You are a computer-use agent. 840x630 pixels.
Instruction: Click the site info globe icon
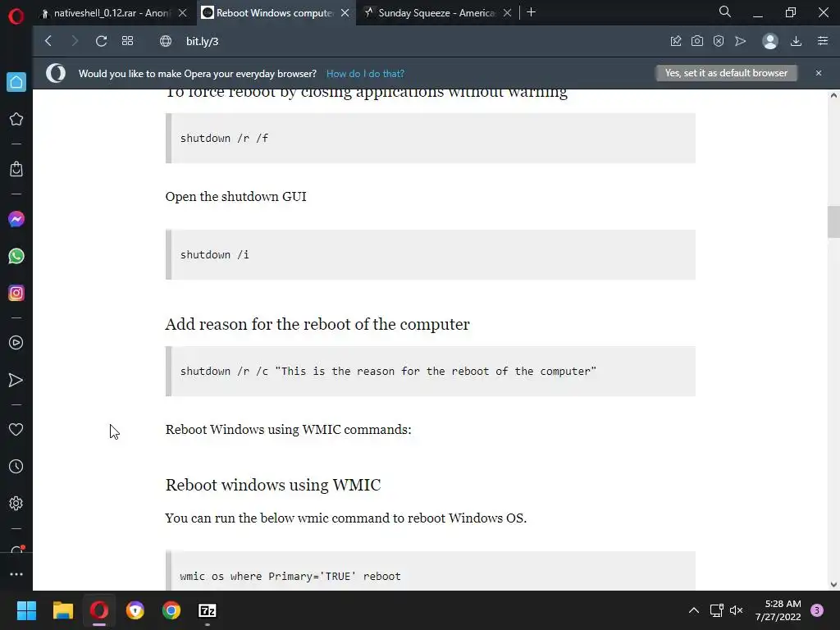point(166,41)
